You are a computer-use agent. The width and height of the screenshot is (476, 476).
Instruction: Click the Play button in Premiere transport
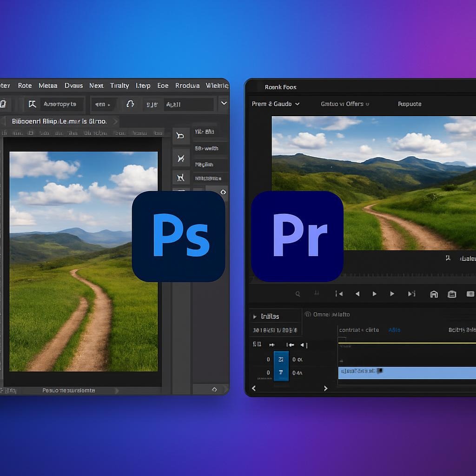point(375,294)
